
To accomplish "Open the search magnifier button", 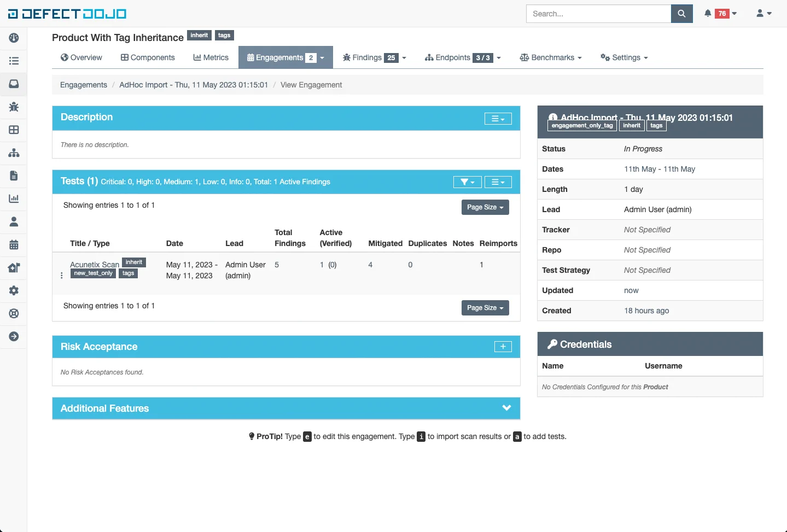I will coord(681,13).
